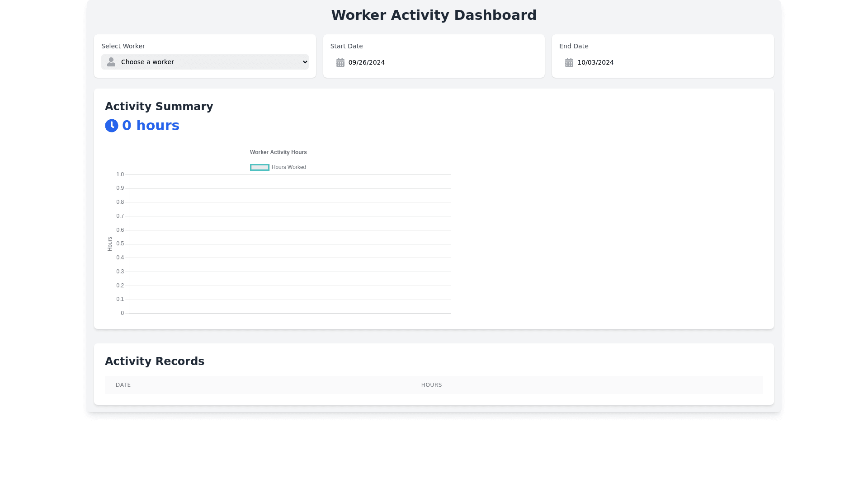
Task: Click the End Date label
Action: click(x=573, y=46)
